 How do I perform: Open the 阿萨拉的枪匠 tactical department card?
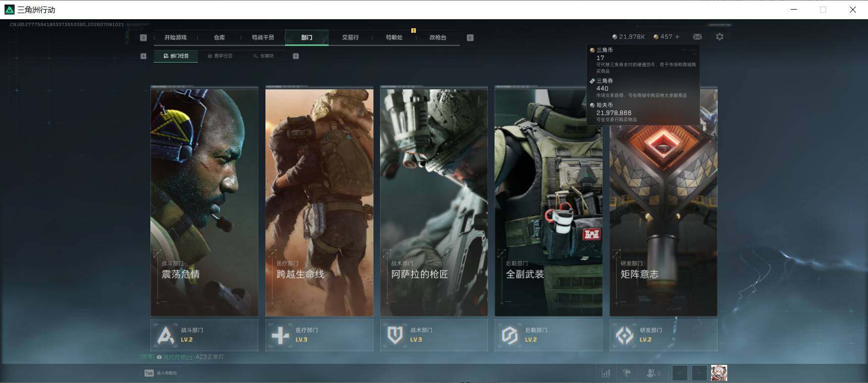click(x=434, y=202)
